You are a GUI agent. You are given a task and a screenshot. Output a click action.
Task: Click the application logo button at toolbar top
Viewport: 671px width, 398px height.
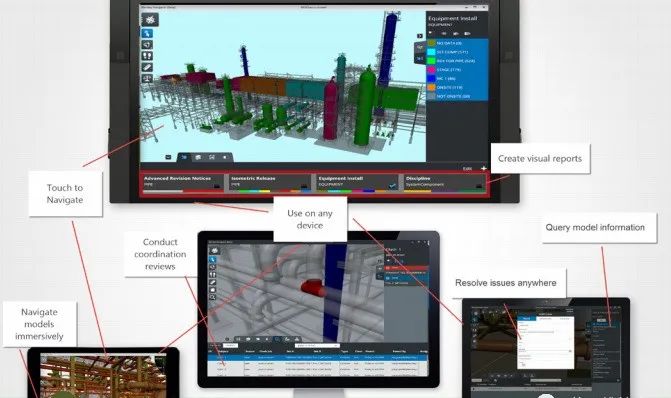[x=150, y=19]
